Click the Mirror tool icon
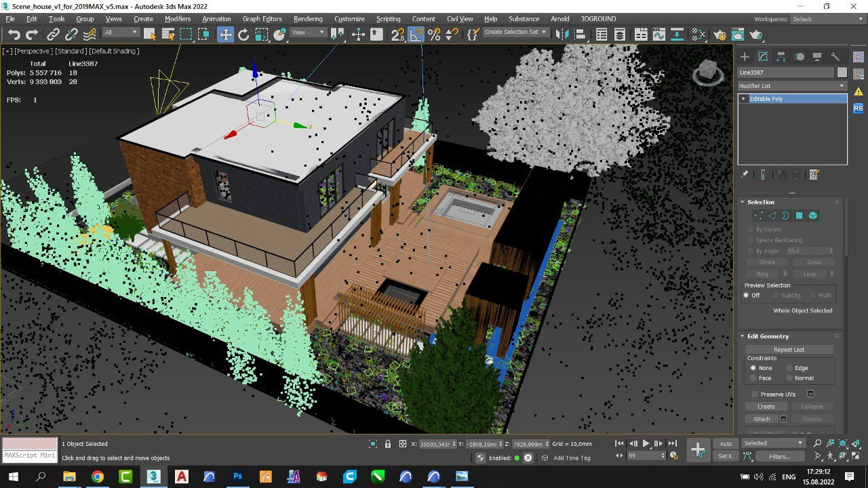The height and width of the screenshot is (488, 868). click(x=561, y=35)
